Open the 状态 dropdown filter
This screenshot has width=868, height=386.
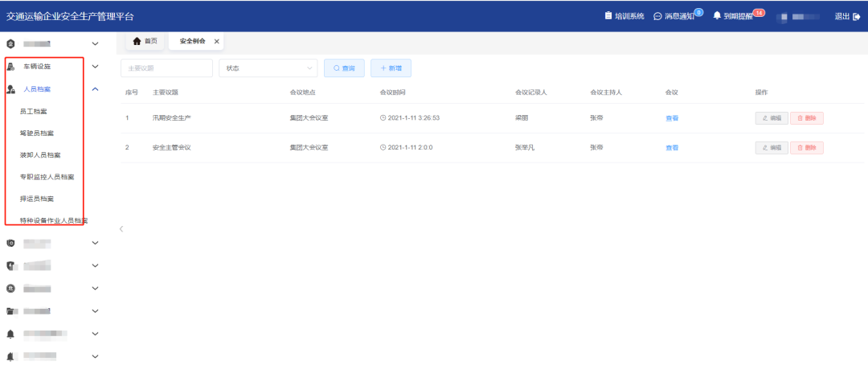click(x=268, y=68)
